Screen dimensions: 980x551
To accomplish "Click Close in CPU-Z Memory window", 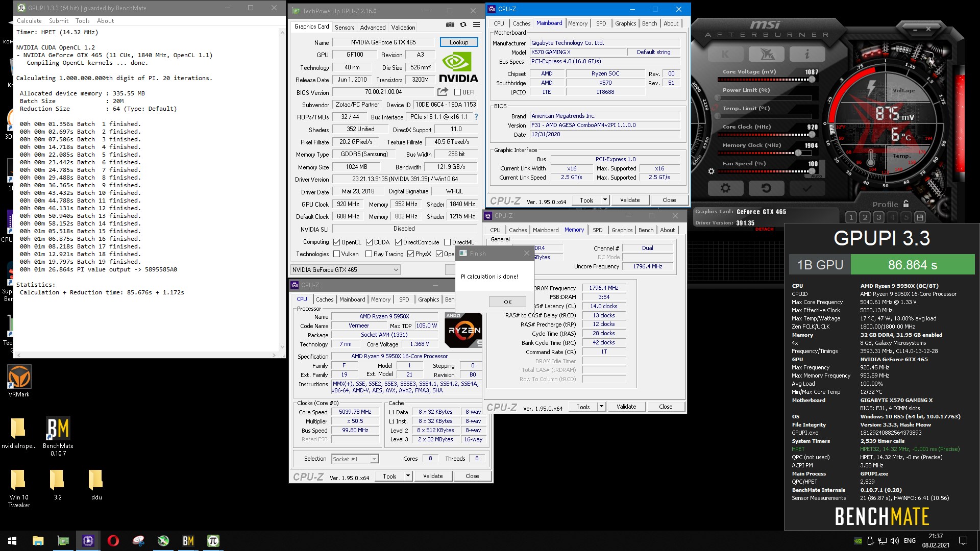I will click(666, 407).
